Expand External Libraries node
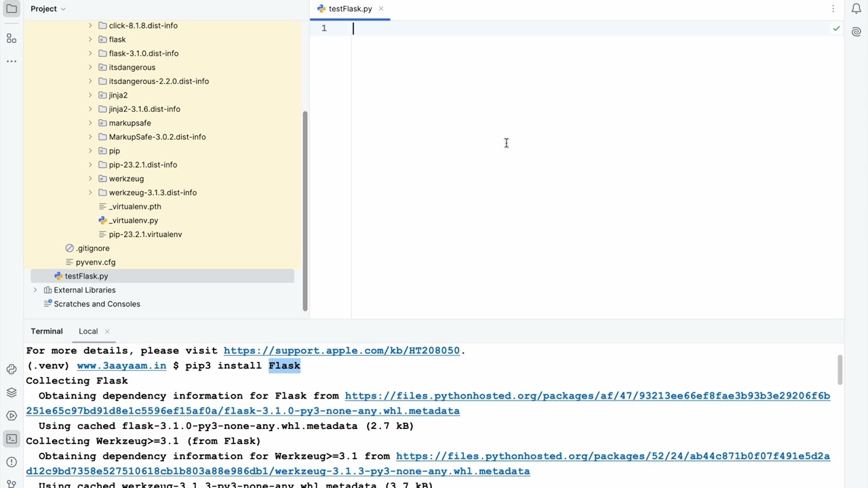 [x=35, y=290]
